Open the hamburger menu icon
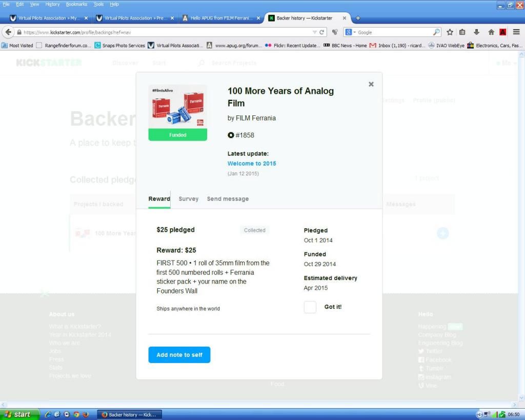 (516, 32)
